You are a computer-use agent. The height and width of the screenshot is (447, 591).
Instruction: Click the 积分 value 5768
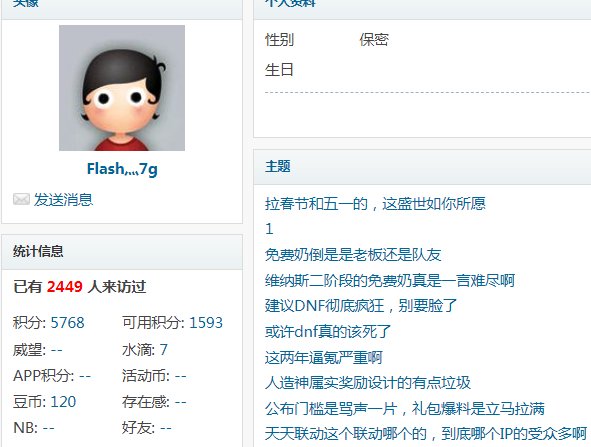coord(67,323)
